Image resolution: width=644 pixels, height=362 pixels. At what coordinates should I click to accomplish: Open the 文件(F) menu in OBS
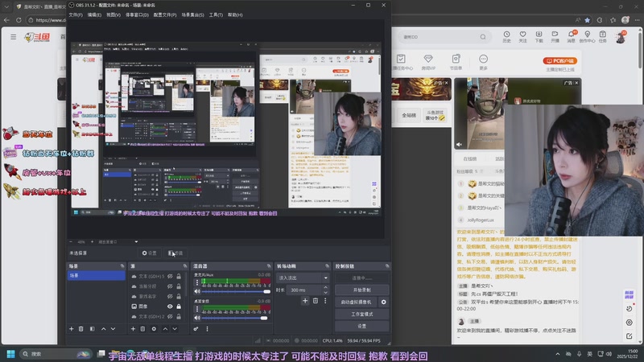76,14
